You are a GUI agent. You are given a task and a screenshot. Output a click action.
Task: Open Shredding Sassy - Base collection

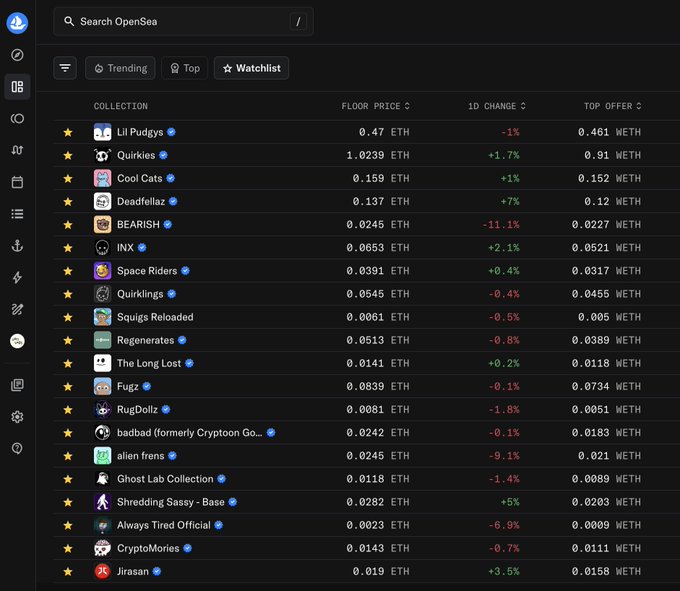pos(171,502)
